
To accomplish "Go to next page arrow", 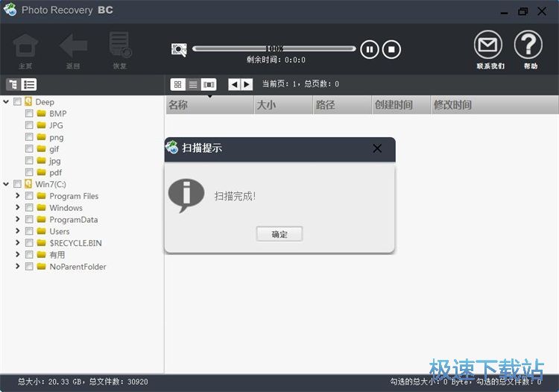I will point(247,84).
